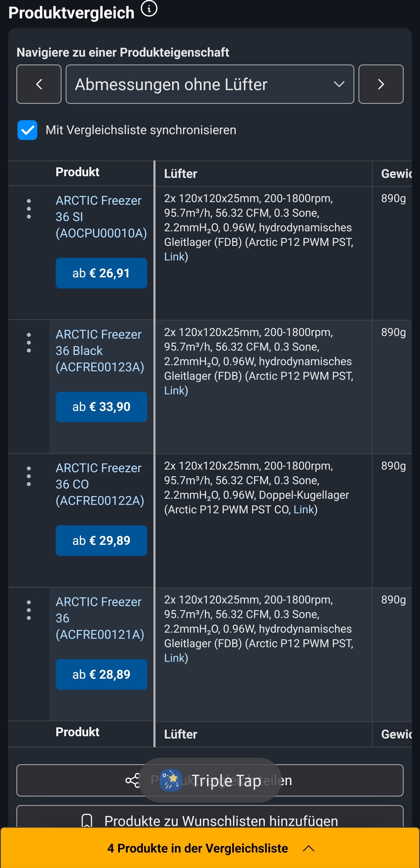Click the ab € 28,89 price button
420x868 pixels.
tap(101, 674)
